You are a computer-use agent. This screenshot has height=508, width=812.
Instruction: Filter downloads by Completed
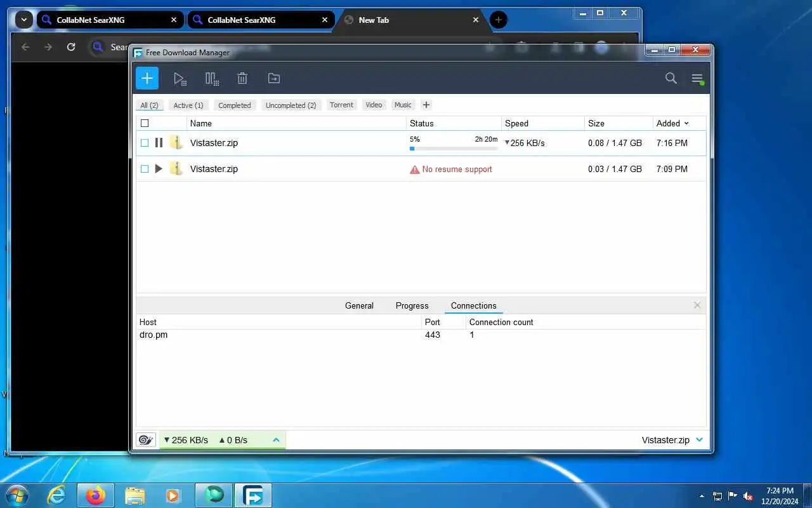click(x=235, y=105)
